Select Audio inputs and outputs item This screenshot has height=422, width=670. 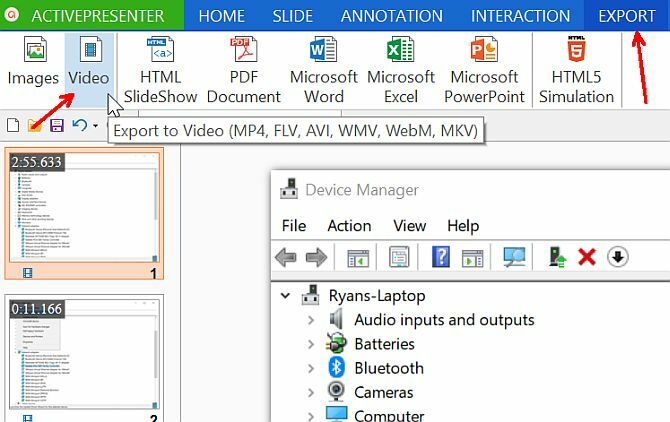click(444, 320)
